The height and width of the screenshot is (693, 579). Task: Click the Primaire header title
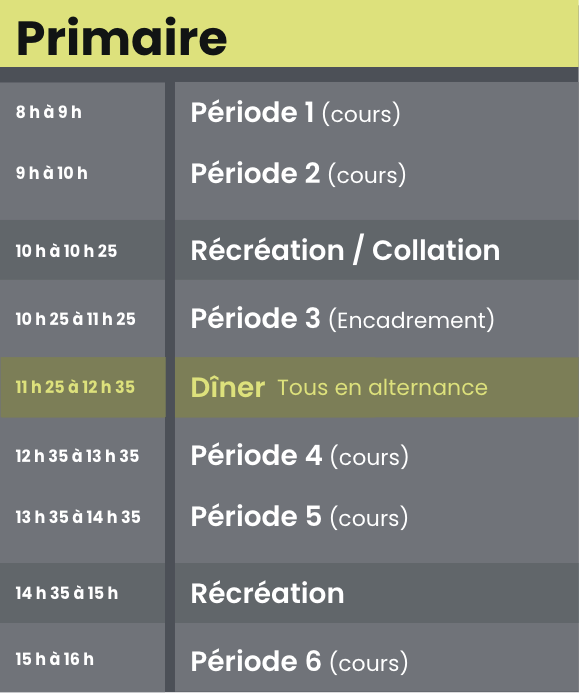coord(122,38)
